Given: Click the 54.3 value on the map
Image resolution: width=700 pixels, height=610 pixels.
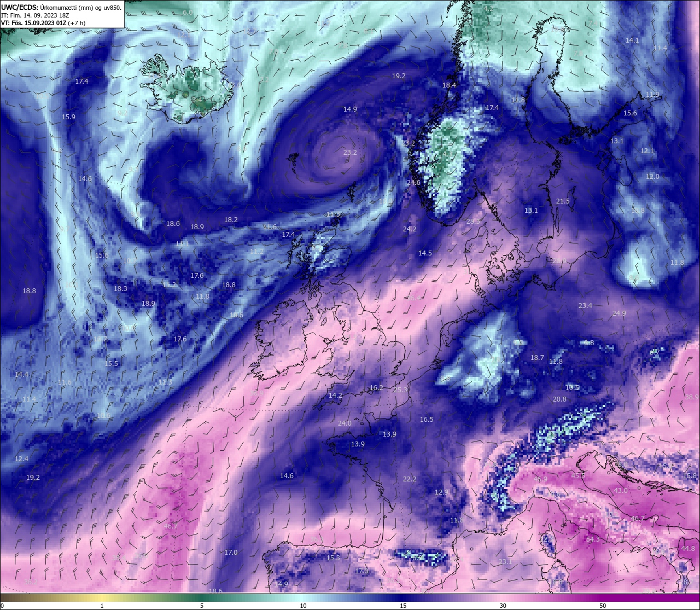Looking at the screenshot, I should pos(593,539).
